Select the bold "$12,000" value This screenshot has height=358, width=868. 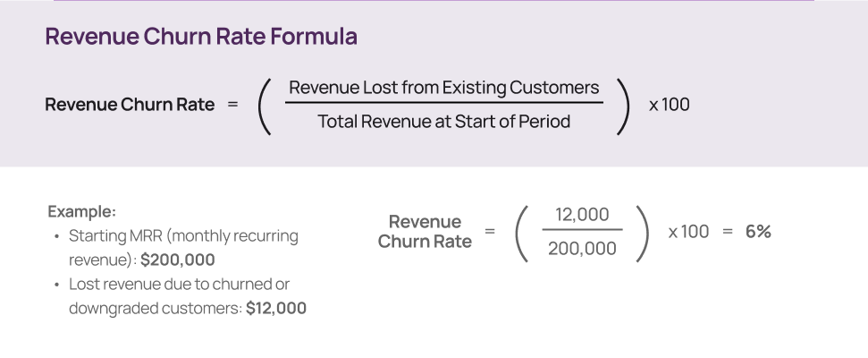[276, 309]
